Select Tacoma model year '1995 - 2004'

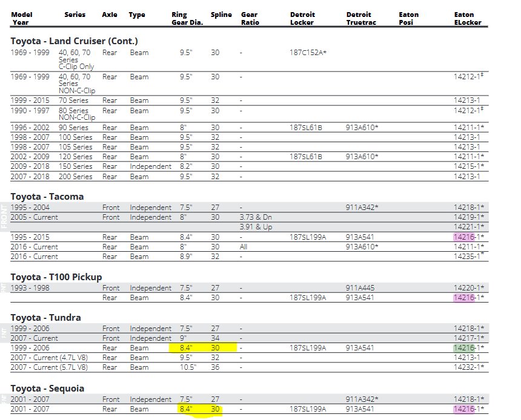30,208
